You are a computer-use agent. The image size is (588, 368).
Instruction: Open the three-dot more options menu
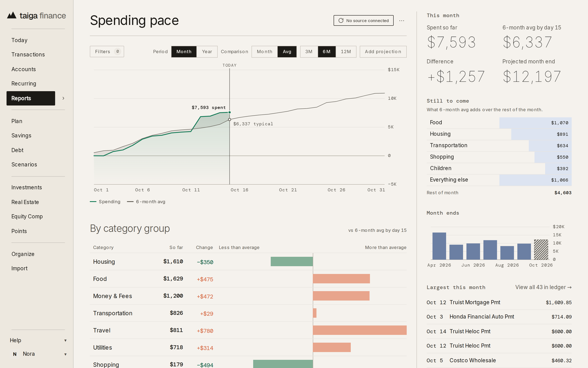point(402,20)
